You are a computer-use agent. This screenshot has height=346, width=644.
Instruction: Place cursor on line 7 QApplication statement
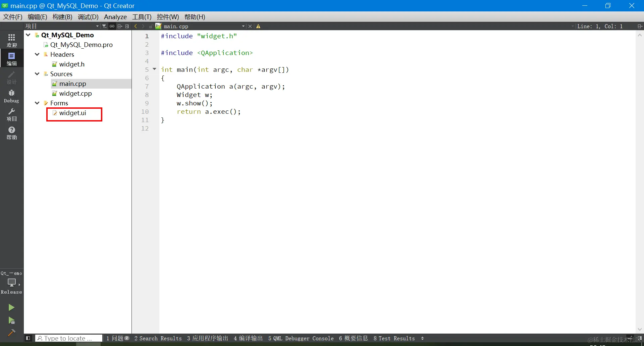point(231,87)
